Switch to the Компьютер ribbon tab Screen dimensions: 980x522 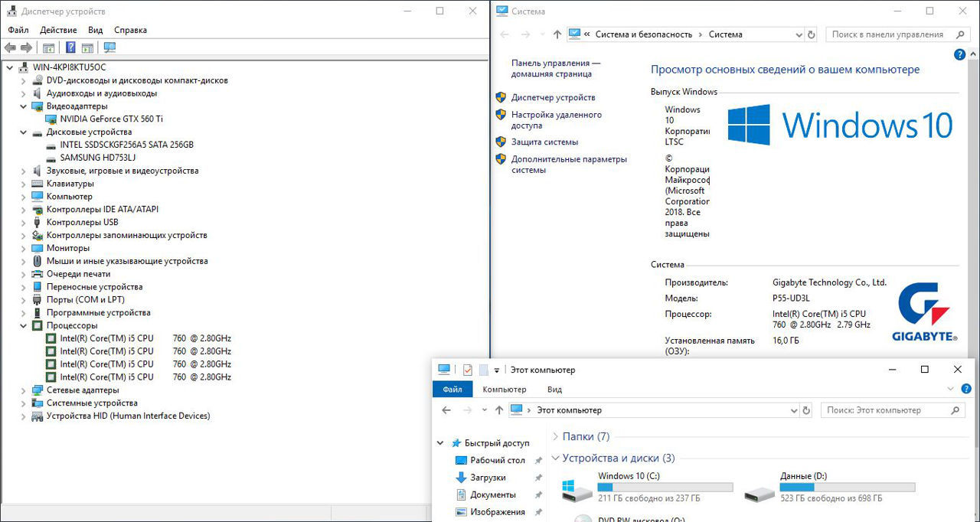[x=504, y=390]
